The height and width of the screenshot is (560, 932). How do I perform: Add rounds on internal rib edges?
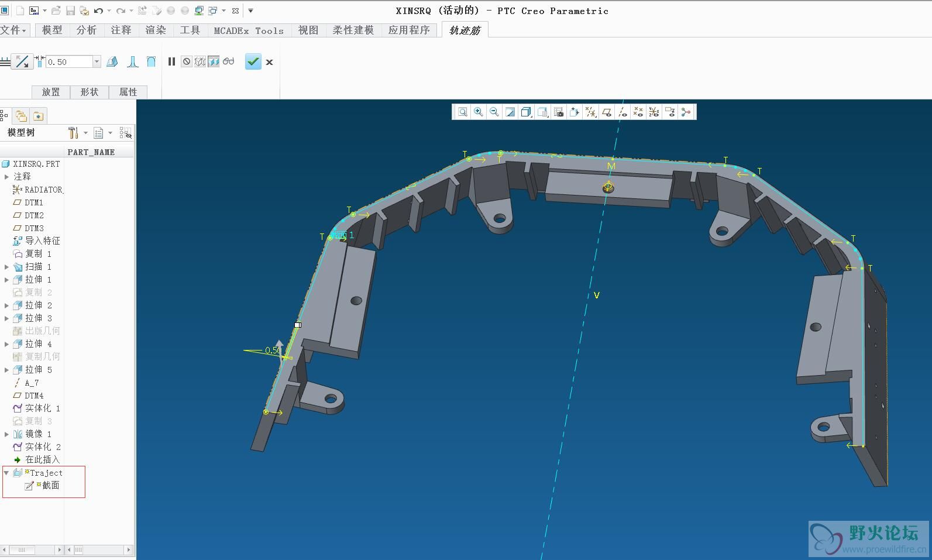(x=133, y=61)
